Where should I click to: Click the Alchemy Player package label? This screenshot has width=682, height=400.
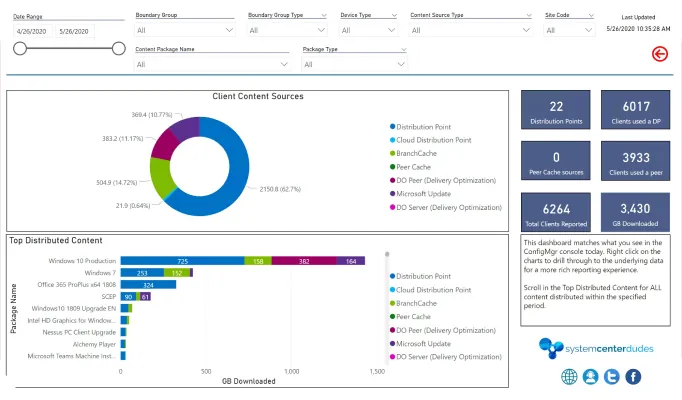pyautogui.click(x=94, y=344)
